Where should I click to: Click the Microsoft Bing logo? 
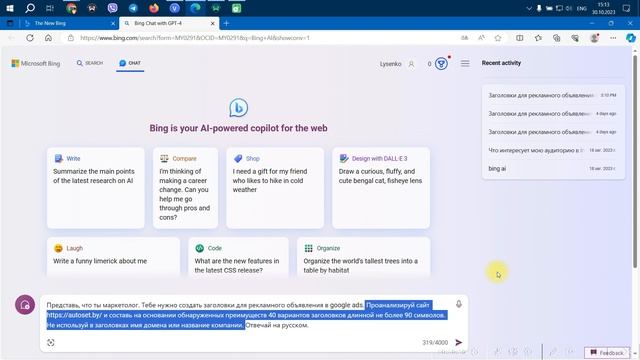[x=36, y=63]
